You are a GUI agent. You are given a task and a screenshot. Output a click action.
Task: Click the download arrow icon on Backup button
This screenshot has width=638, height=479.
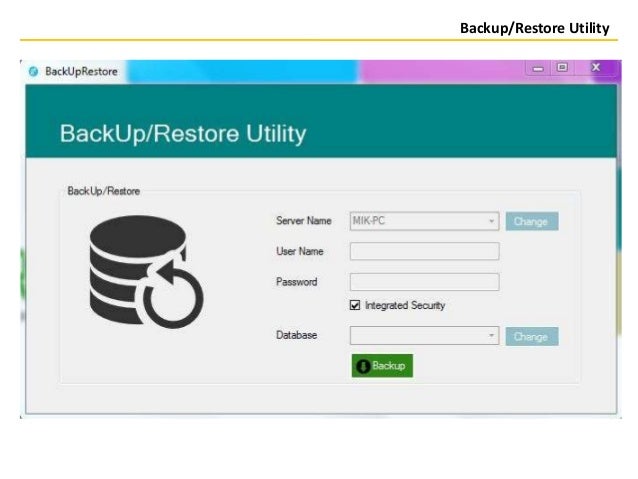(363, 366)
